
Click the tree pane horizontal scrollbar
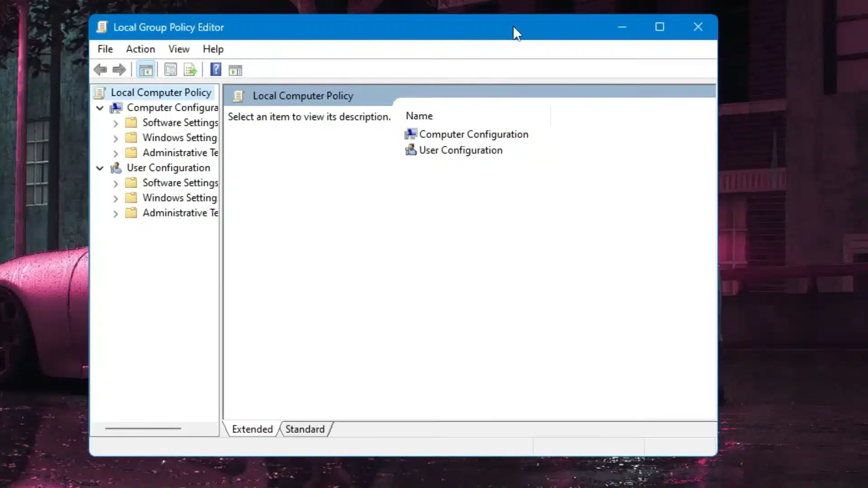point(143,428)
